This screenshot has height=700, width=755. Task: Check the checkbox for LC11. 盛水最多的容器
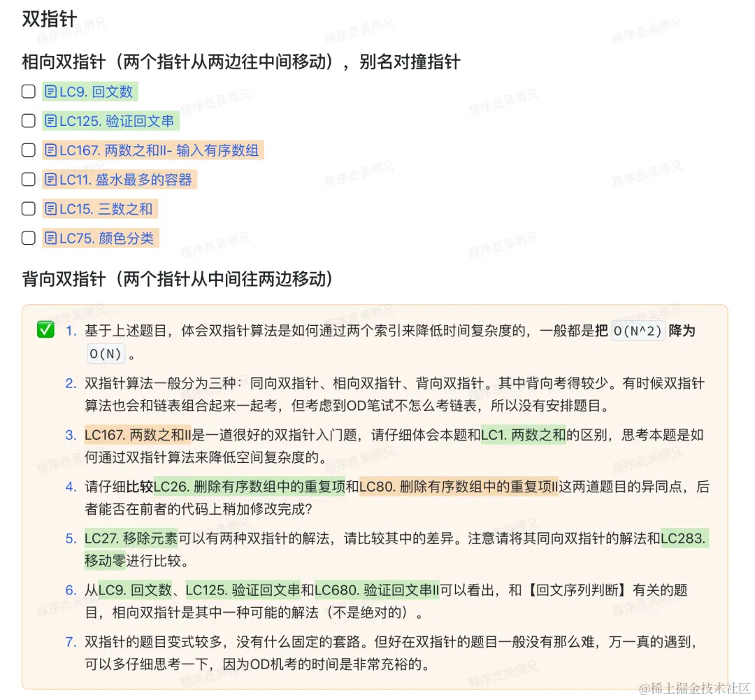pyautogui.click(x=28, y=179)
